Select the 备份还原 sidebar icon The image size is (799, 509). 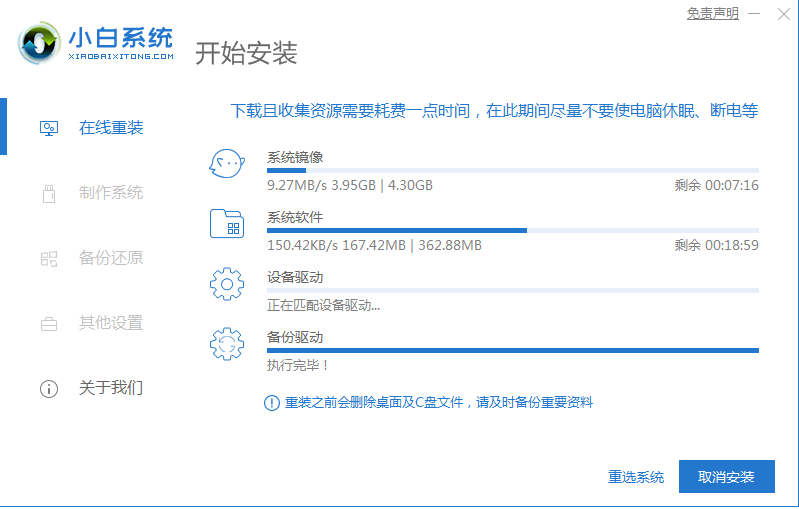click(x=48, y=258)
